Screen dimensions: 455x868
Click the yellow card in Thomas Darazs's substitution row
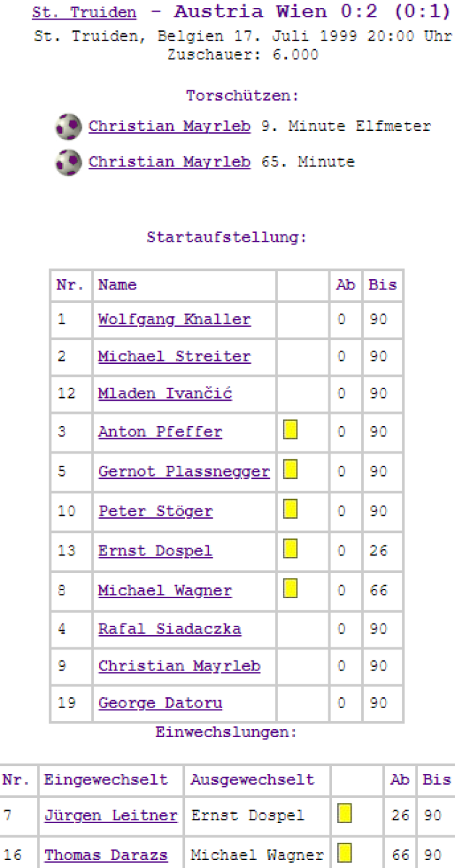[344, 854]
